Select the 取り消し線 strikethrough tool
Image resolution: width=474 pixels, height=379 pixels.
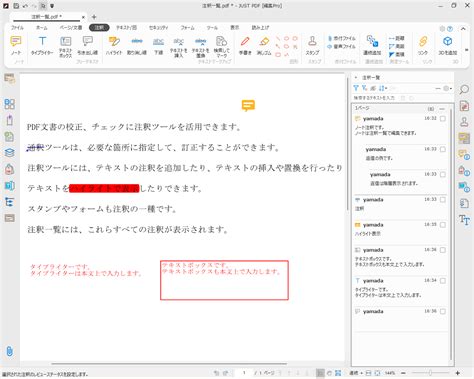tap(137, 45)
